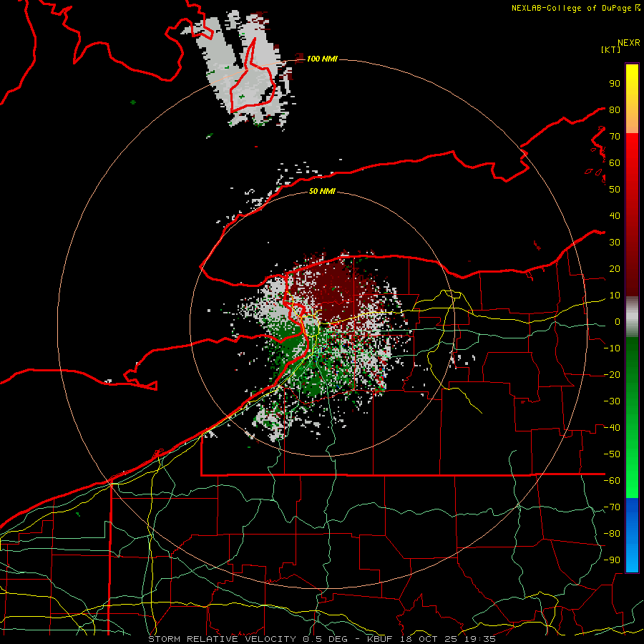Click the -60 value on the velocity scale

coord(612,481)
